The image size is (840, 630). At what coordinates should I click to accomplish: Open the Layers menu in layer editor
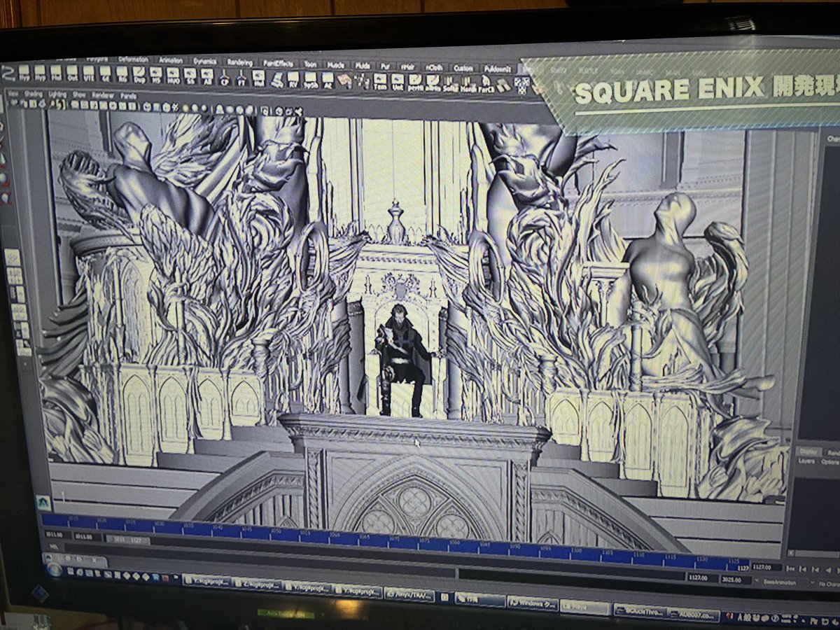click(806, 461)
